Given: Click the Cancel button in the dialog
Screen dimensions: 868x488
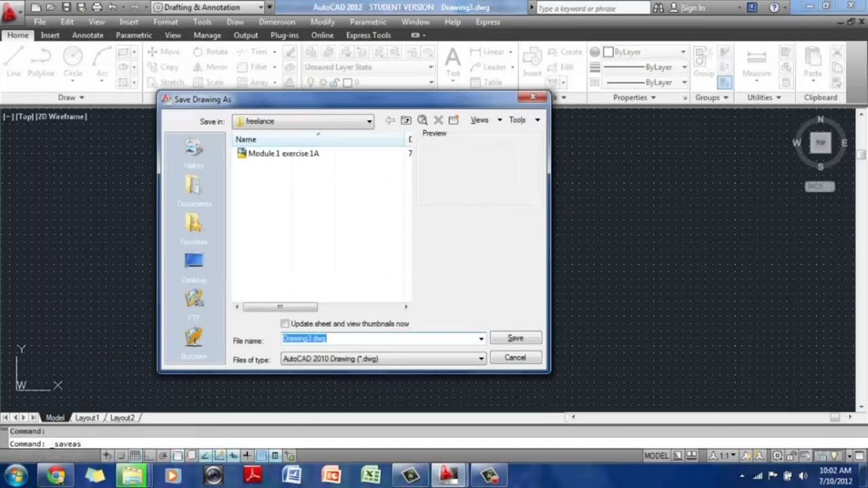Looking at the screenshot, I should point(515,358).
